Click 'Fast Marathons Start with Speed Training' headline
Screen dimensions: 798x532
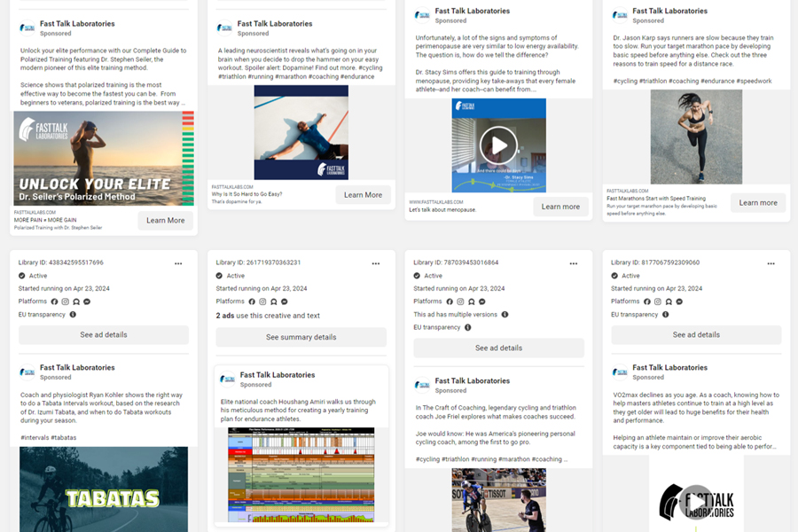(x=656, y=199)
